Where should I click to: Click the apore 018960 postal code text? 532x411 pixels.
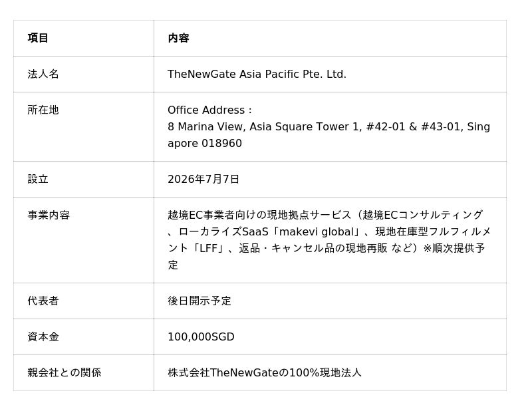[205, 143]
